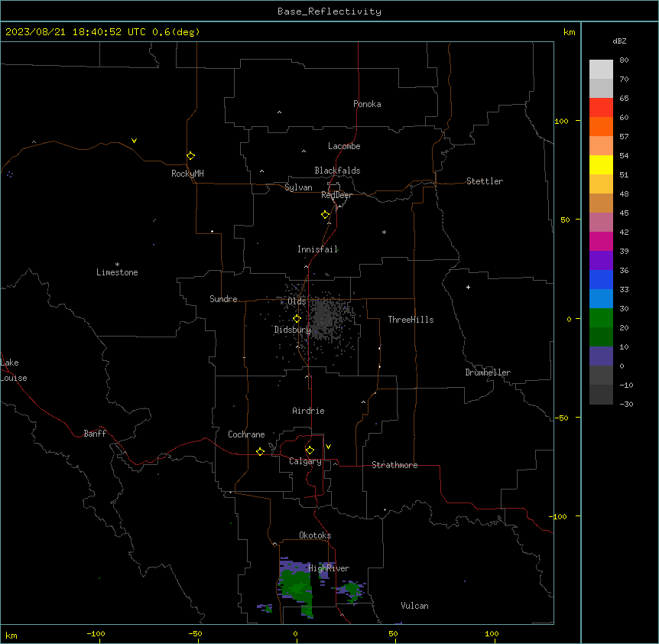Select the green 30 dBZ legend swatch
This screenshot has width=659, height=644.
(601, 317)
